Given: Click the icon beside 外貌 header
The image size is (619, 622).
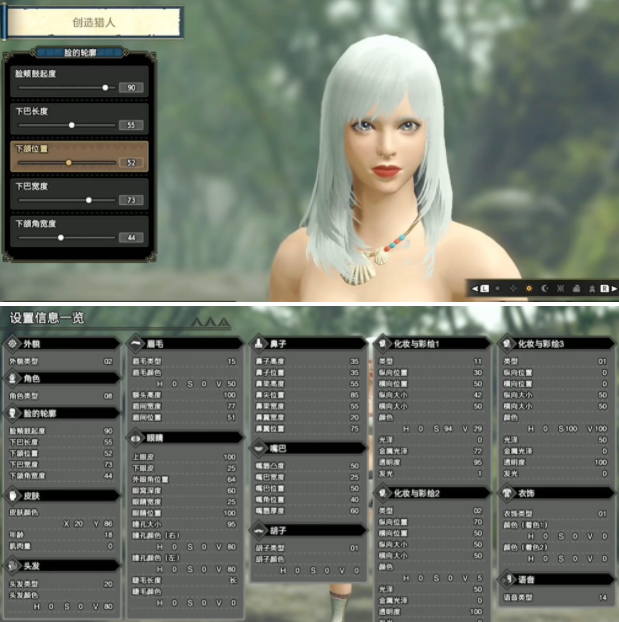Looking at the screenshot, I should [13, 344].
